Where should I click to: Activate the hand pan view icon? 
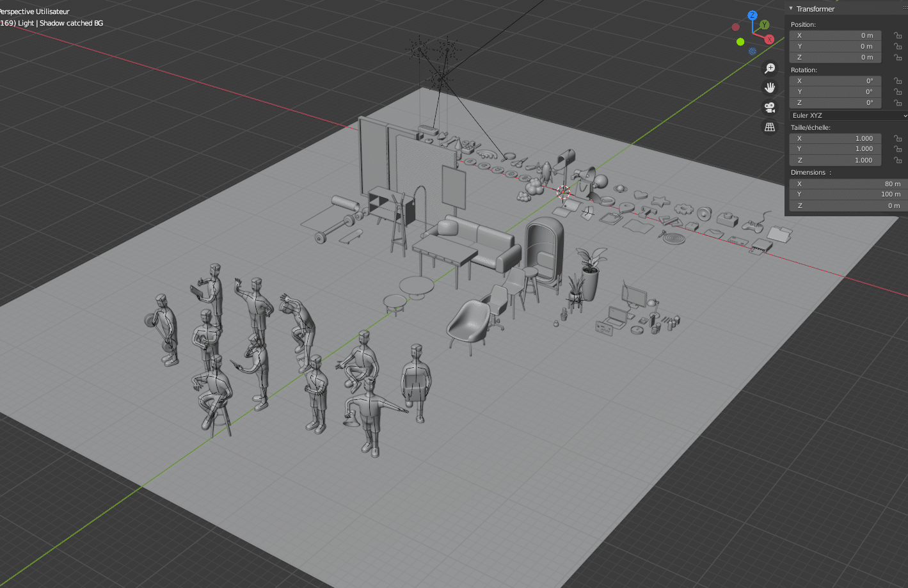pyautogui.click(x=770, y=88)
